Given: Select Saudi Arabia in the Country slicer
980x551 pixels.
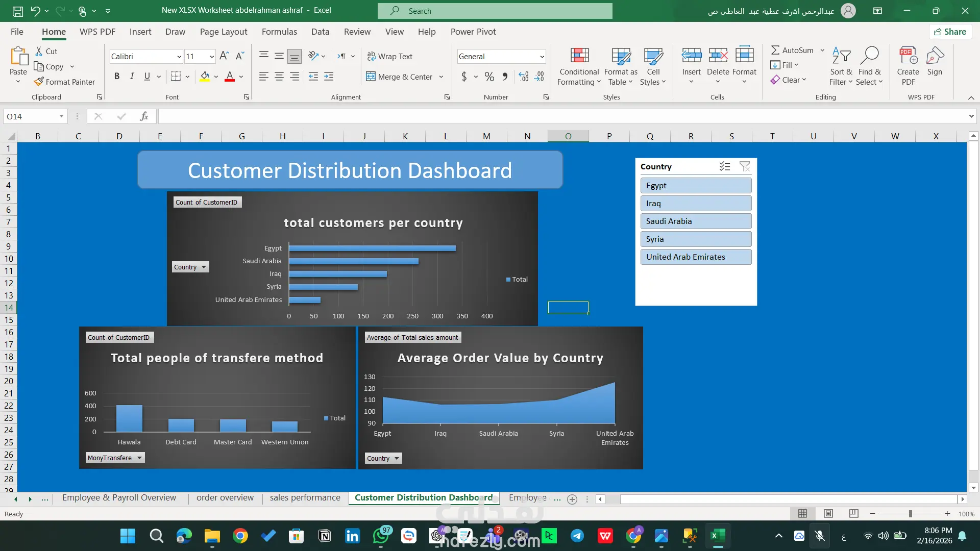Looking at the screenshot, I should click(x=696, y=221).
